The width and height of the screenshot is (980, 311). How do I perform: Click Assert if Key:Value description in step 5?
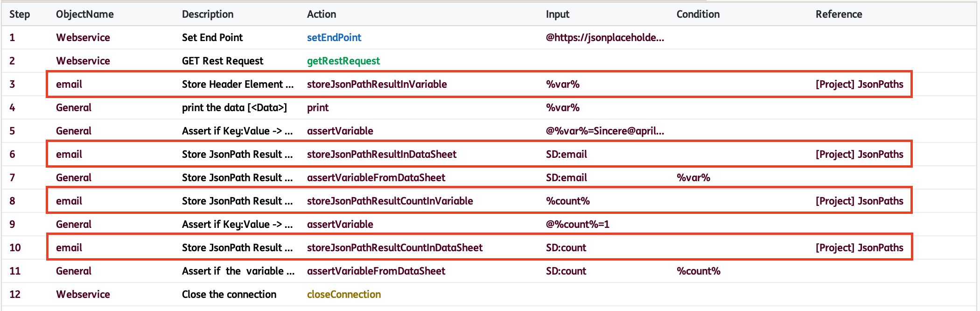[x=237, y=131]
